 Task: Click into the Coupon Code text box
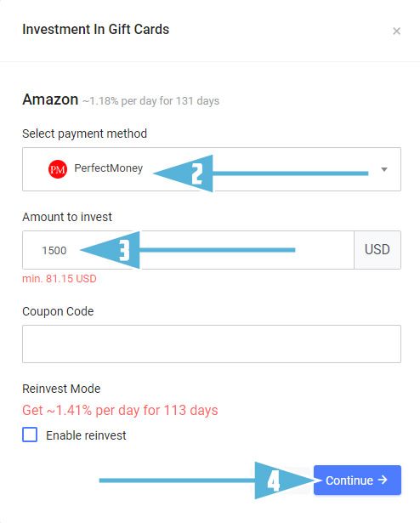212,344
